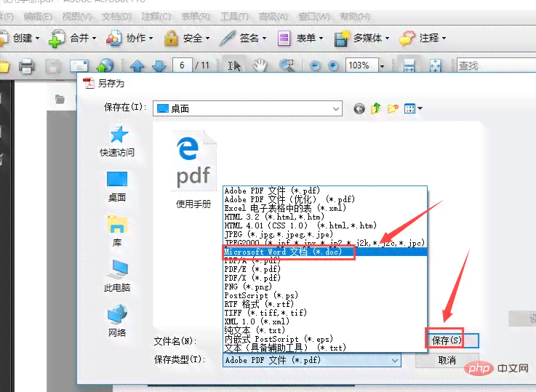Select 库 in the places sidebar
Image resolution: width=536 pixels, height=392 pixels.
pyautogui.click(x=117, y=231)
